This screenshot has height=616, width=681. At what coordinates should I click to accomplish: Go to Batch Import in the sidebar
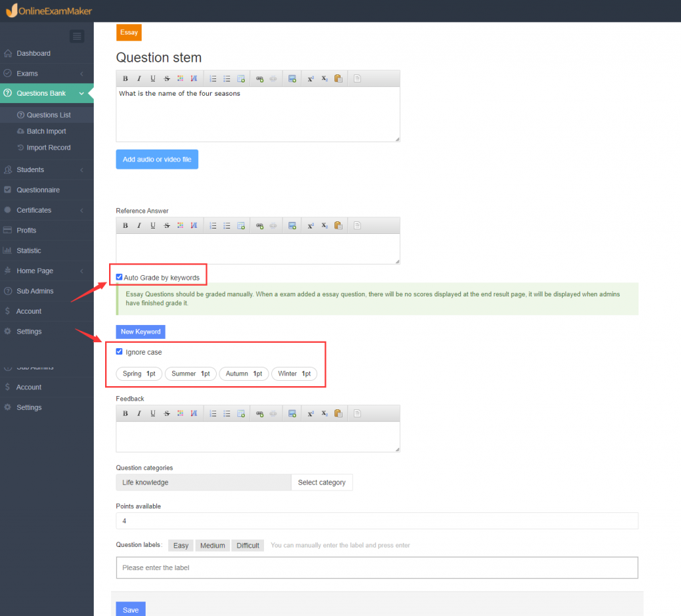(47, 131)
